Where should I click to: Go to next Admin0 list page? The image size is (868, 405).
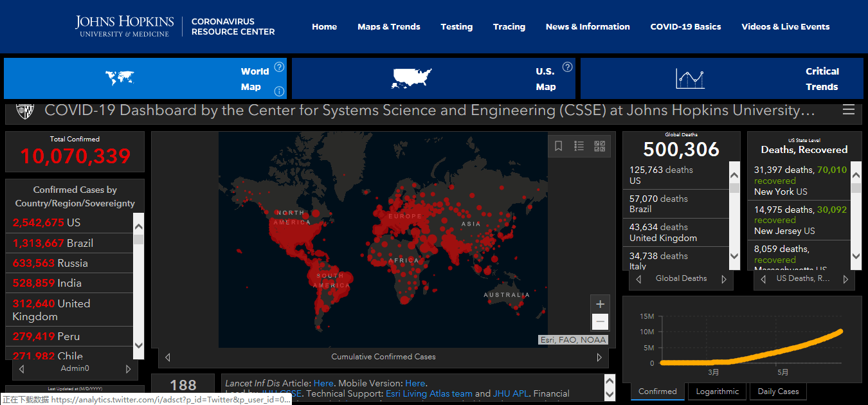click(128, 369)
